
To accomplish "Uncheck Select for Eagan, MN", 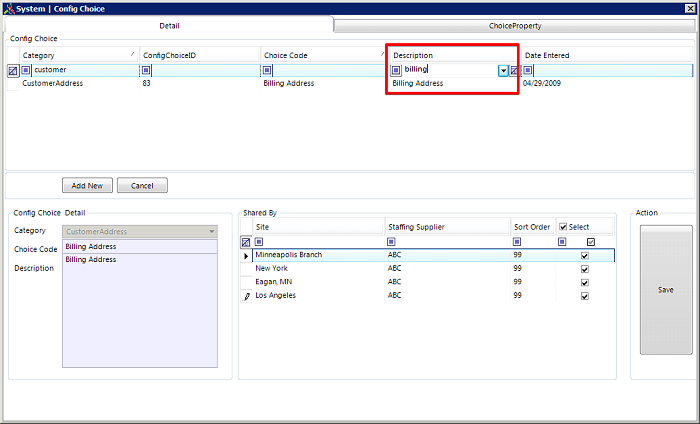I will (585, 283).
